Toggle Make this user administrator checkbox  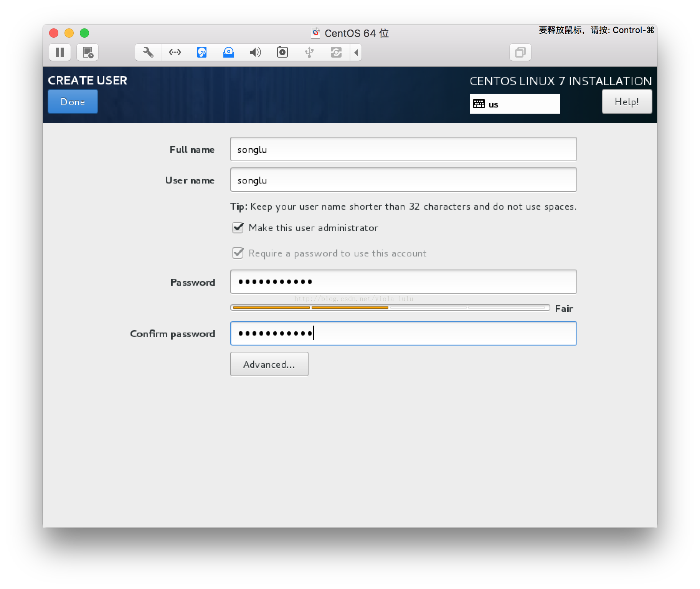[238, 228]
